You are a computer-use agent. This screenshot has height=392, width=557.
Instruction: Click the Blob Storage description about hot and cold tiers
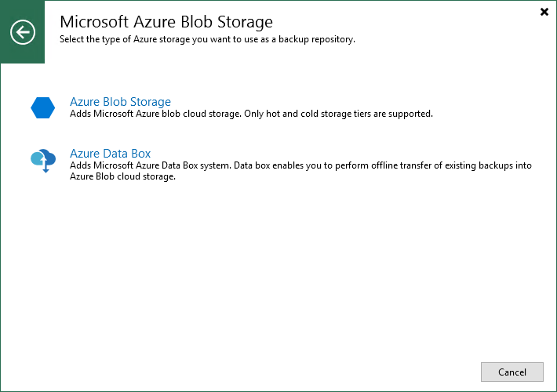point(251,114)
